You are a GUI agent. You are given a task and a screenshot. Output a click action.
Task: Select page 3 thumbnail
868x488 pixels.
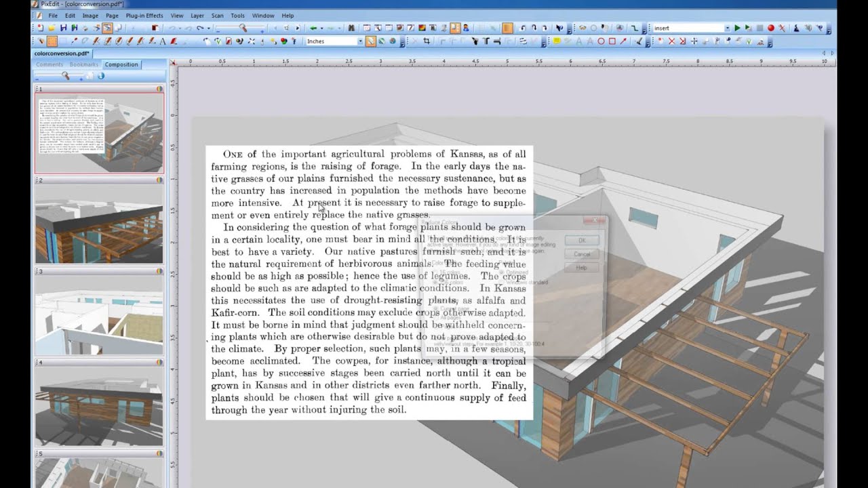pos(99,316)
